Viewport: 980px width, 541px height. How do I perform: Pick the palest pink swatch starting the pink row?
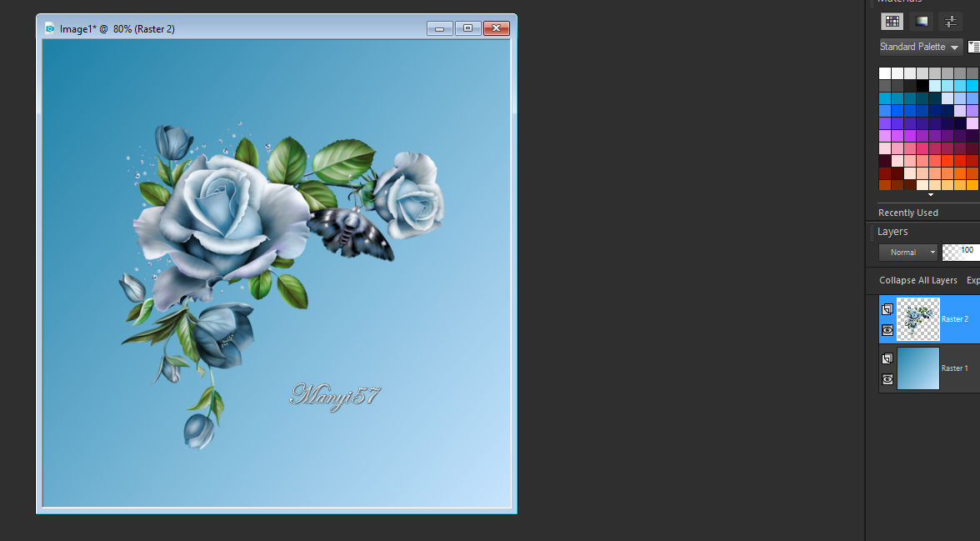pos(885,148)
